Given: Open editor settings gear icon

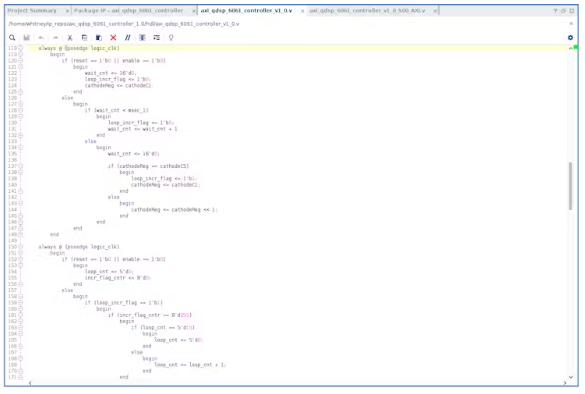Looking at the screenshot, I should [x=570, y=38].
